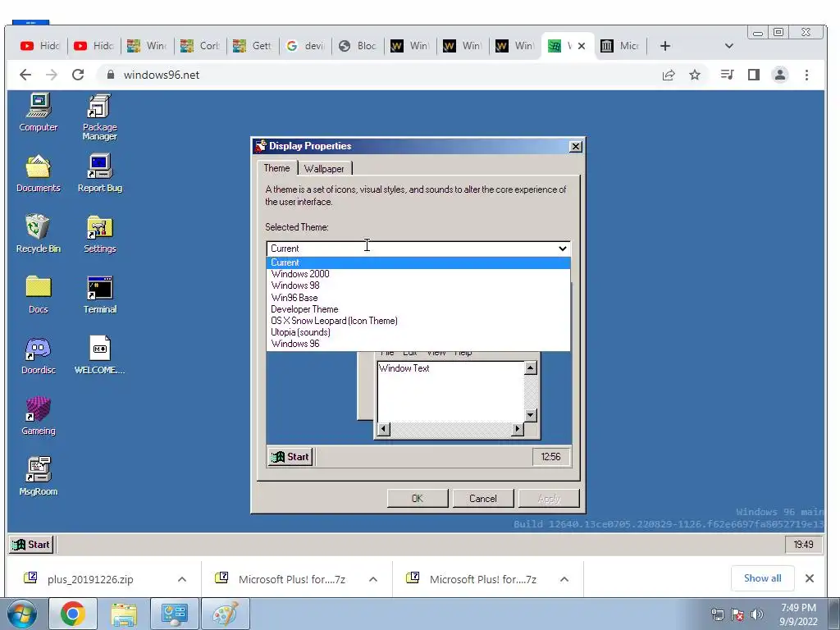Open Windows Explorer from taskbar
The width and height of the screenshot is (840, 630).
click(124, 614)
